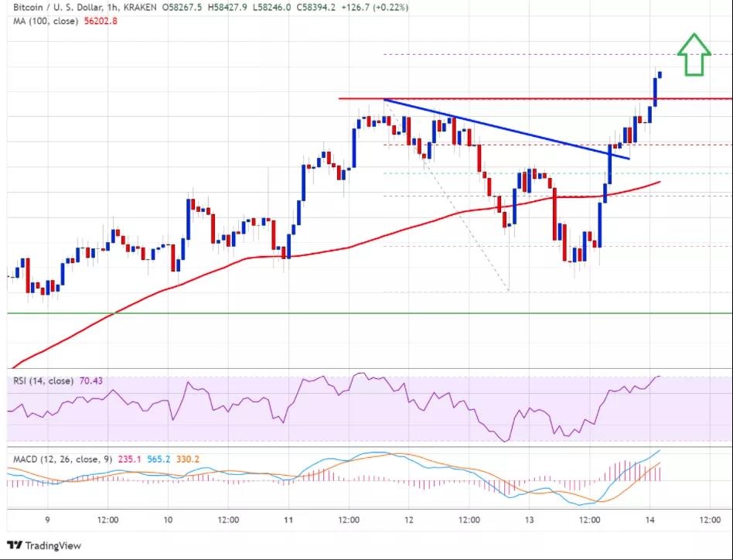
Task: Click the green upward arrow annotation
Action: point(694,56)
